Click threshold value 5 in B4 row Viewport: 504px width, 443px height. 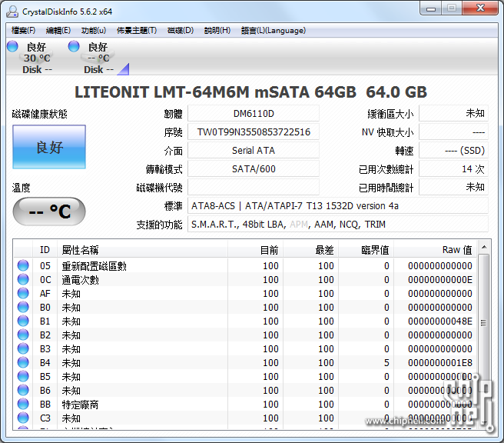(x=386, y=362)
